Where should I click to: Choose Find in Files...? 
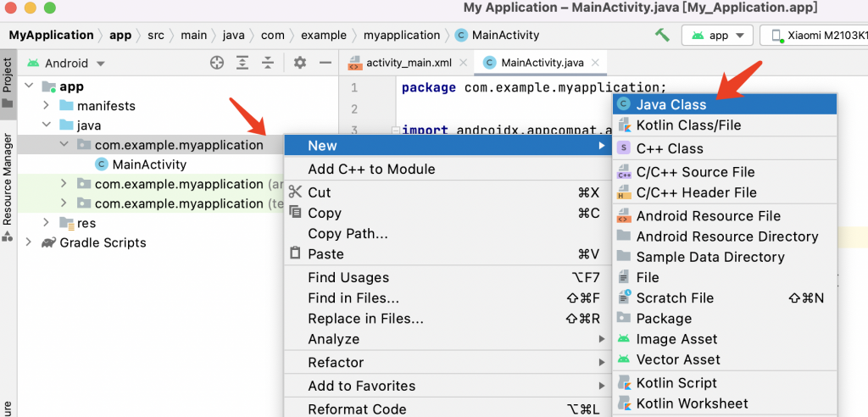(x=448, y=298)
